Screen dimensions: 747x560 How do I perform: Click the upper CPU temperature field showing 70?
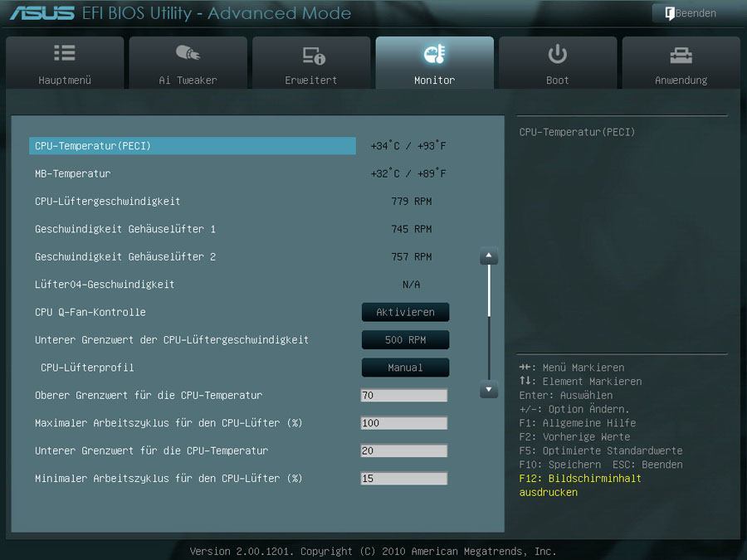pos(404,395)
